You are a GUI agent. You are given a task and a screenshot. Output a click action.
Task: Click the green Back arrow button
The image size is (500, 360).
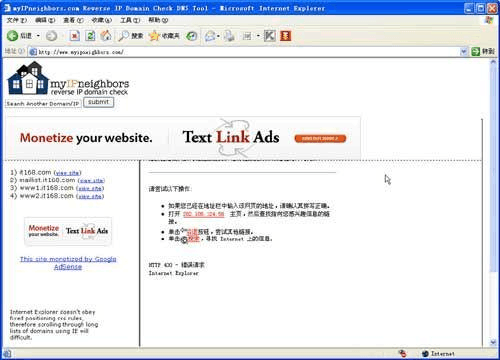coord(13,36)
